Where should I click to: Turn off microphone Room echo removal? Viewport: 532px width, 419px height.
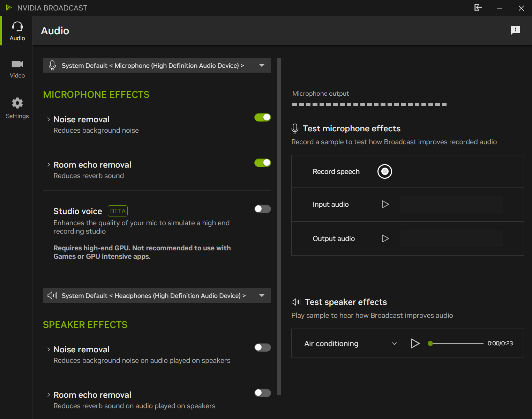(262, 163)
